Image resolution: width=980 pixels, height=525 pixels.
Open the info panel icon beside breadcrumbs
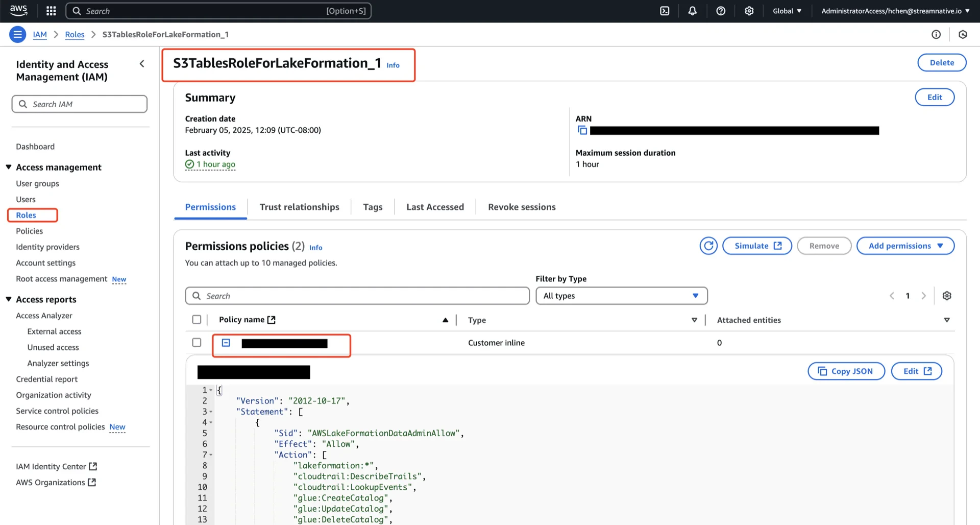pyautogui.click(x=936, y=34)
